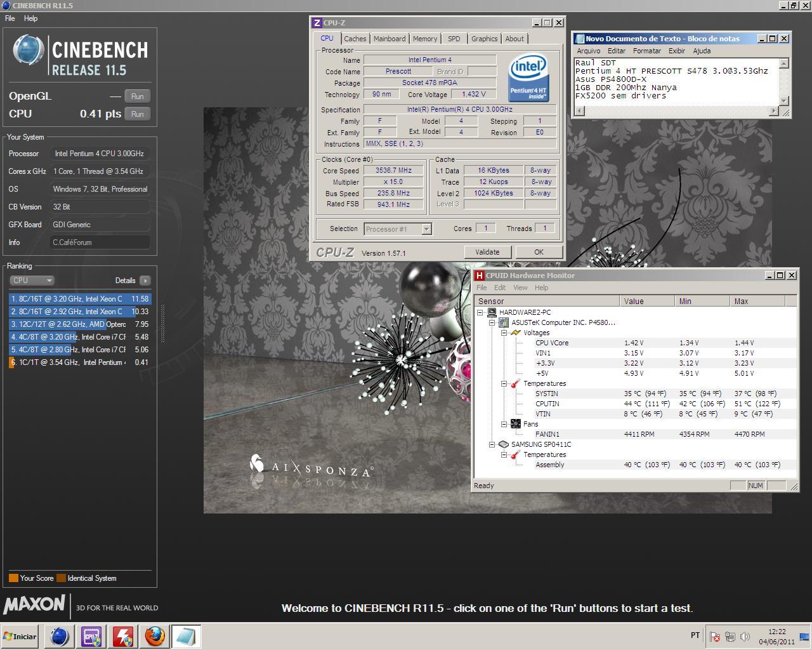Collapse the Voltages tree node

click(x=504, y=333)
